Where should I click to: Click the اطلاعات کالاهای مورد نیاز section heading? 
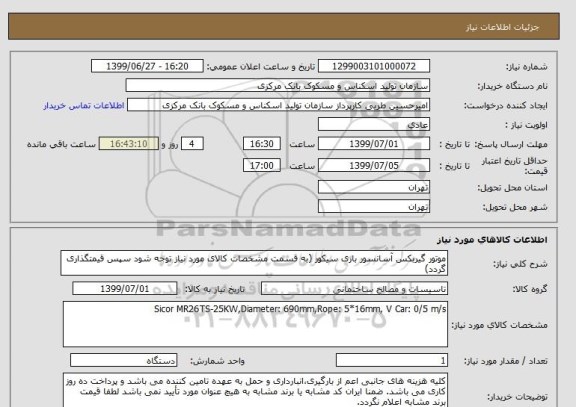pos(492,240)
